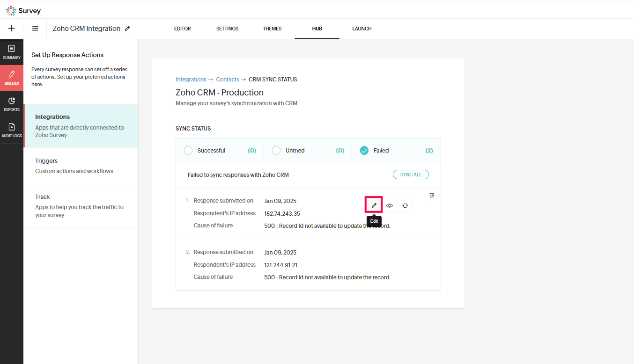View the first failed response via eye icon
The width and height of the screenshot is (634, 364).
coord(390,205)
